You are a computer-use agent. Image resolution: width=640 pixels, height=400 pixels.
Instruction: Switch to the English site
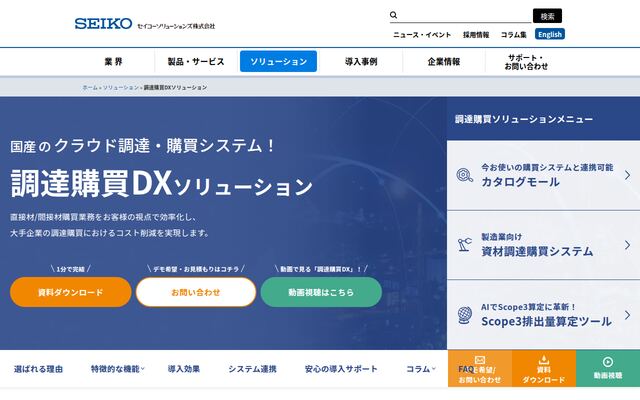point(550,34)
